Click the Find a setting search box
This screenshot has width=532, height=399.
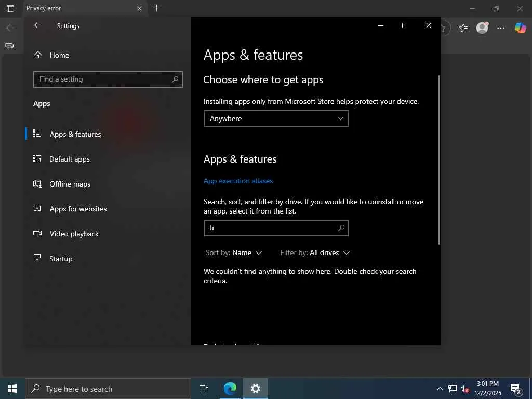click(x=108, y=79)
